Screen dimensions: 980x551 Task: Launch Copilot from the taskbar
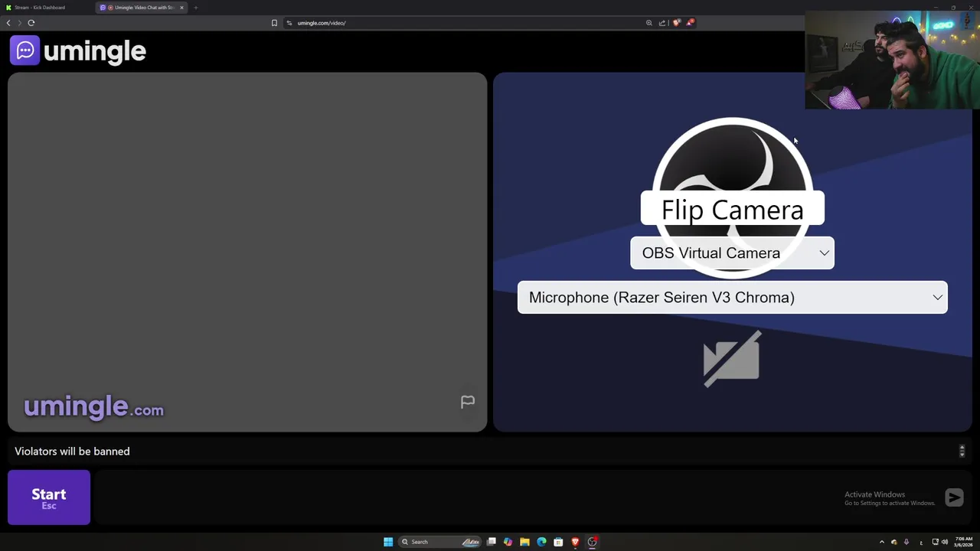[x=508, y=542]
